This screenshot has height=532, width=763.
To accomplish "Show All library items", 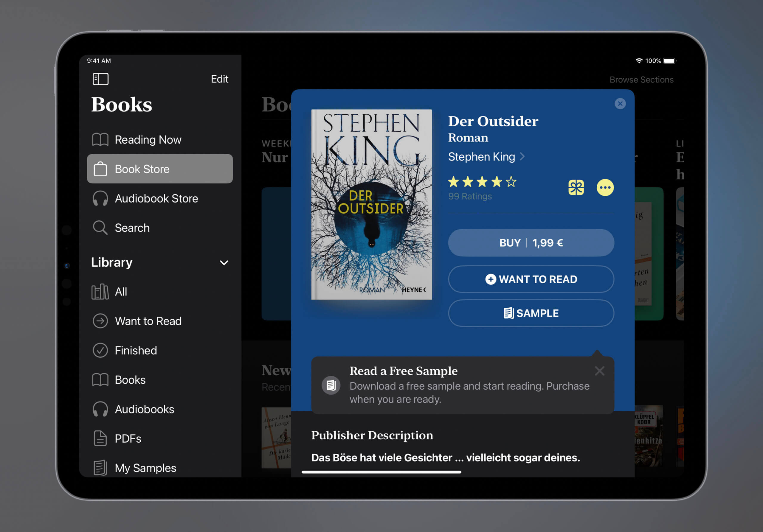I will pos(160,292).
